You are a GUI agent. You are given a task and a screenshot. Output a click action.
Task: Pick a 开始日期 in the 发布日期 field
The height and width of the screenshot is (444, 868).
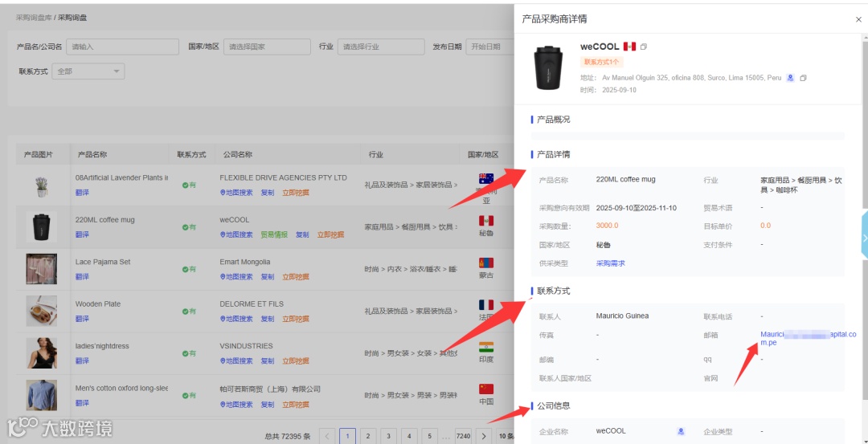(490, 47)
